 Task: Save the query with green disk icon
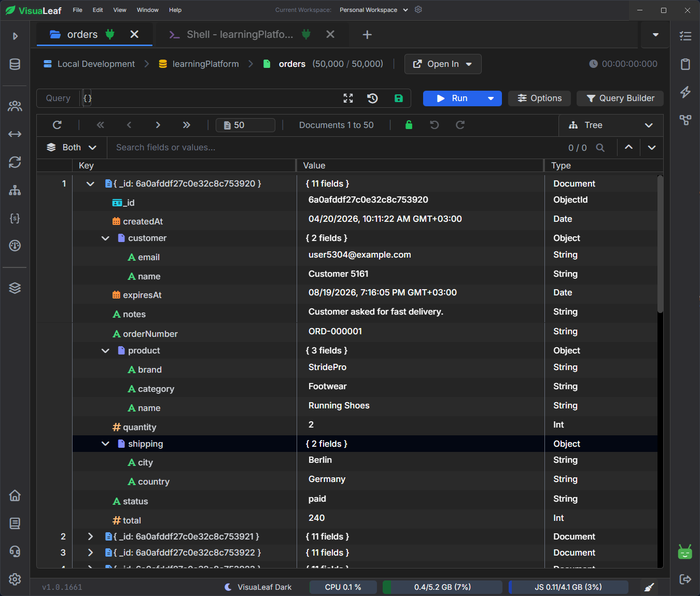tap(399, 98)
